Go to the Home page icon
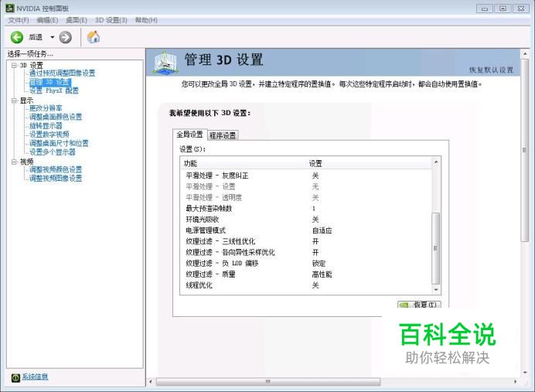Image resolution: width=535 pixels, height=392 pixels. coord(93,37)
